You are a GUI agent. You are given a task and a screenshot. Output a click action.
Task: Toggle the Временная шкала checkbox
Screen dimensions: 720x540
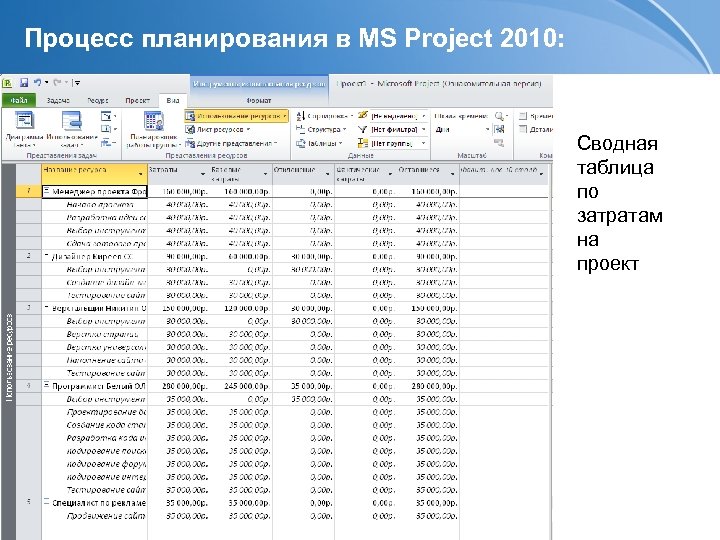(523, 116)
